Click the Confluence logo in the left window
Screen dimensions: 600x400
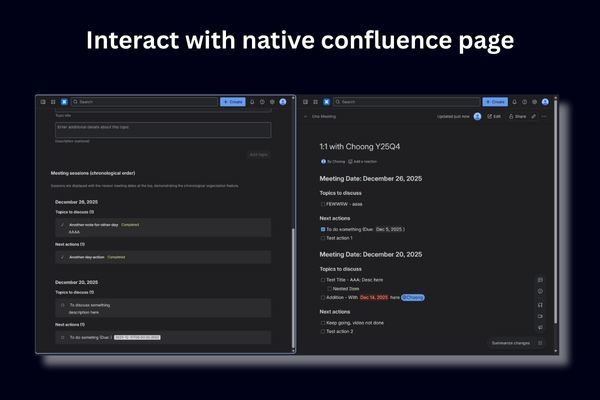click(64, 102)
